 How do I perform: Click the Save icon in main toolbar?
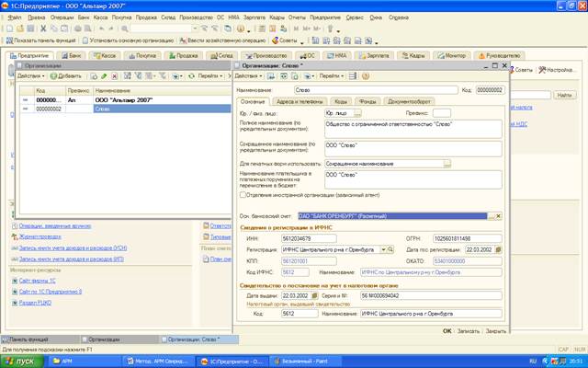coord(30,29)
